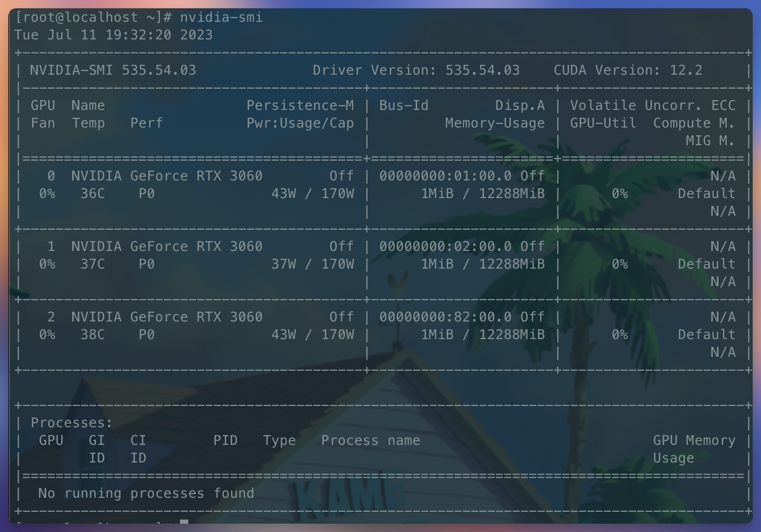Click the 'Pwr:Usage/Cap' header
The image size is (761, 532).
coord(300,123)
